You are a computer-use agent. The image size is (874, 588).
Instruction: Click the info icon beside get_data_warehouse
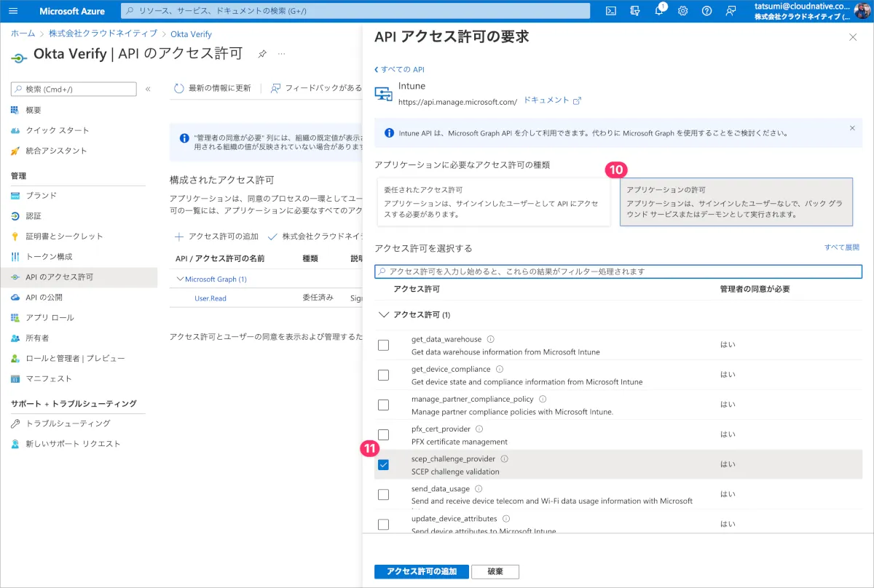point(490,339)
